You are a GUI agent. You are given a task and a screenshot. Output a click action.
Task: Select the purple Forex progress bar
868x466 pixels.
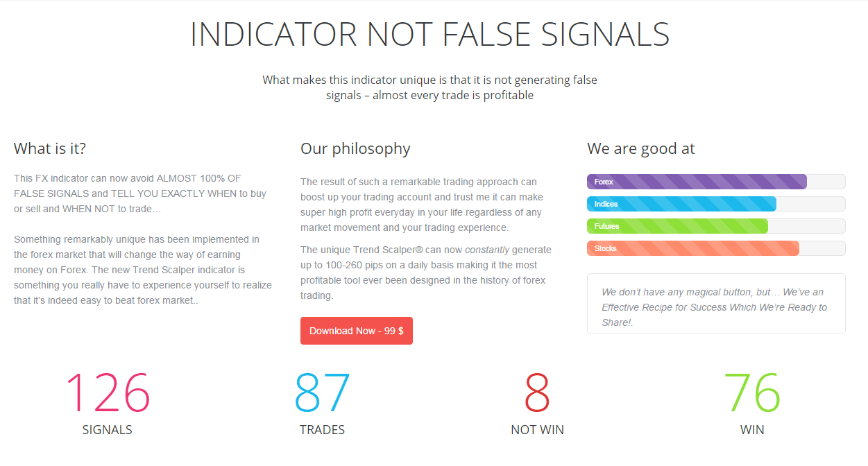point(716,182)
